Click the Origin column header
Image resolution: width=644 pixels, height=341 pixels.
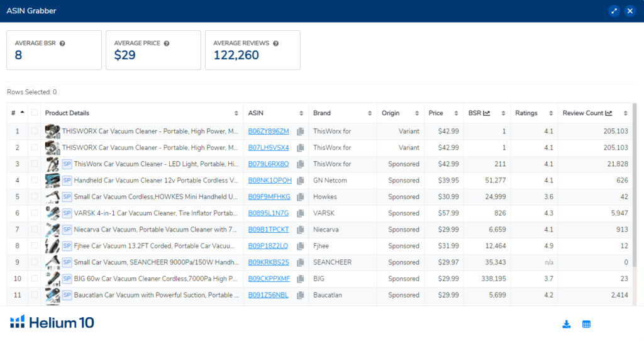click(391, 113)
